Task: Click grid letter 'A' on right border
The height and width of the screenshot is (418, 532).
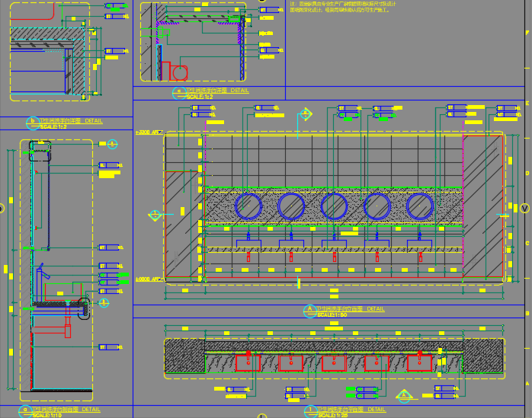Action: 527,384
